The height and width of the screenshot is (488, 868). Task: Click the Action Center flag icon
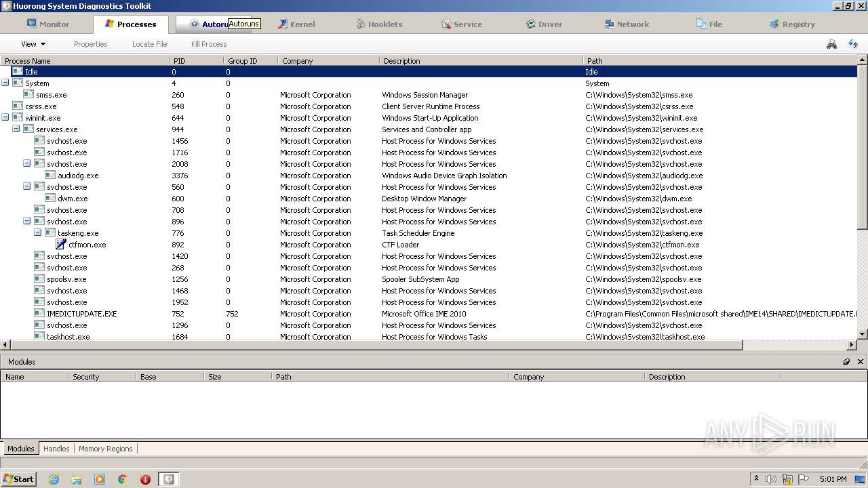tap(804, 479)
